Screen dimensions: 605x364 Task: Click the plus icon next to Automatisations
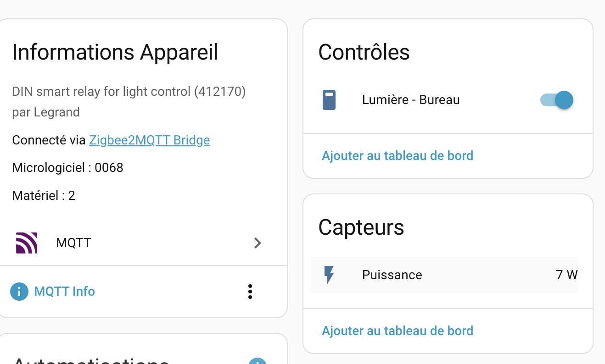257,361
